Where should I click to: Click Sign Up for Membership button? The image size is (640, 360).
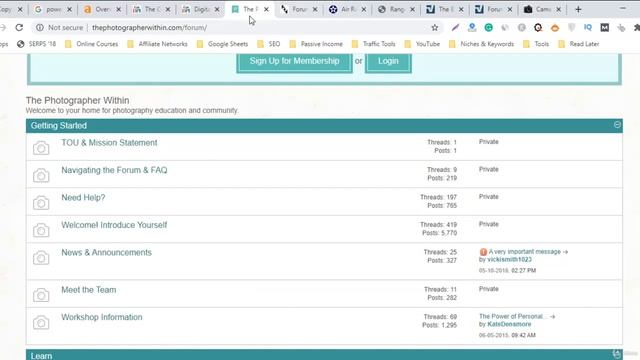click(294, 61)
